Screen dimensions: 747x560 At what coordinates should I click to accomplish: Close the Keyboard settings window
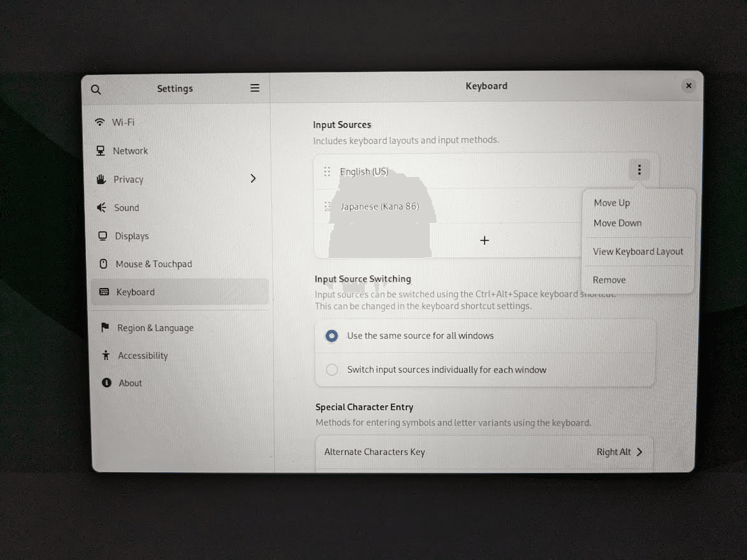click(x=688, y=86)
